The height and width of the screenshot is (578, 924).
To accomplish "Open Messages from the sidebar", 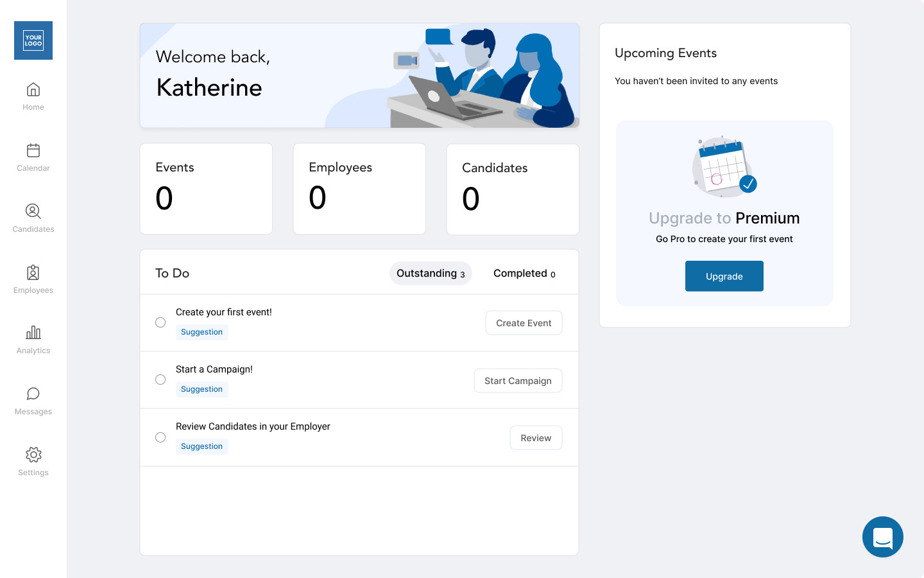I will 33,394.
